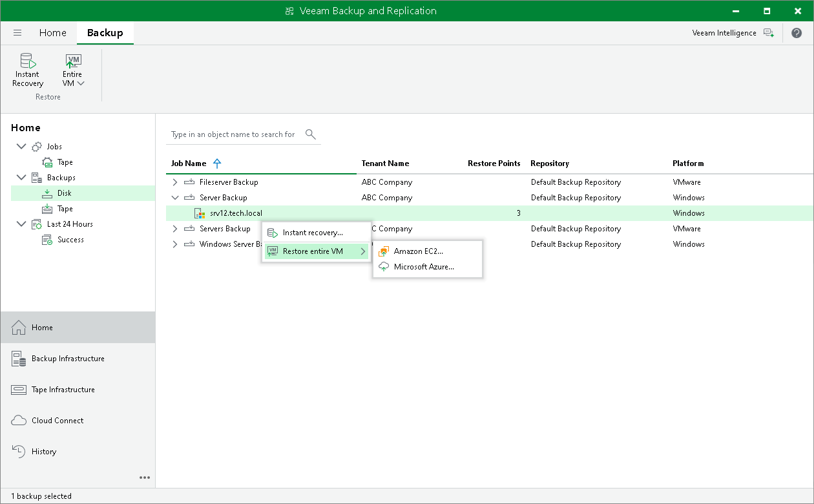Sort by Repository column header
This screenshot has width=814, height=504.
550,163
